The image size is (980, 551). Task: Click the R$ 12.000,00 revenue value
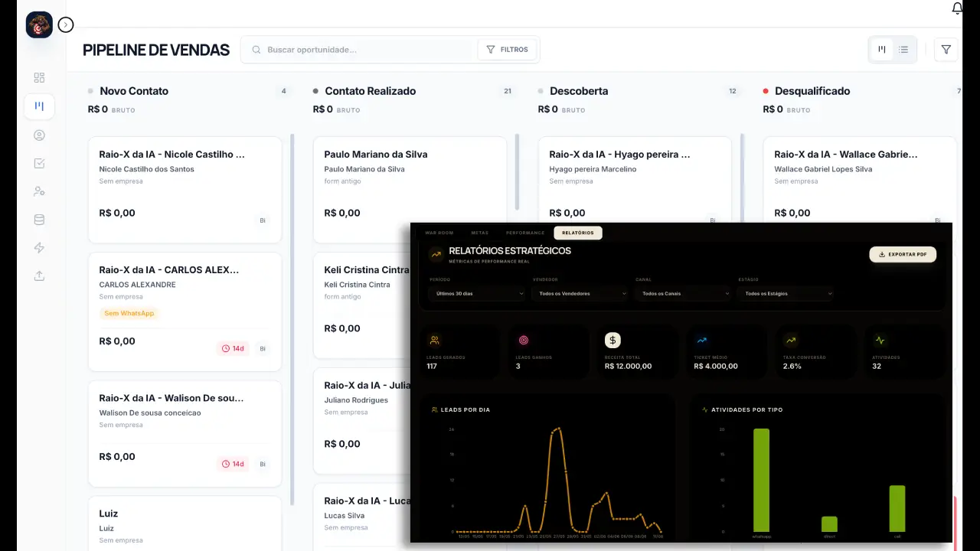628,366
